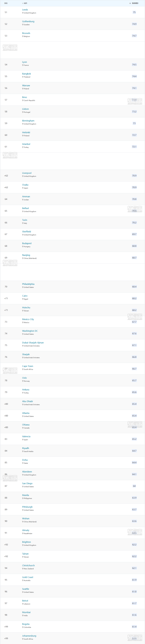
Task: Open the Dubai-Sharjah-Ajman link
Action: [33, 343]
